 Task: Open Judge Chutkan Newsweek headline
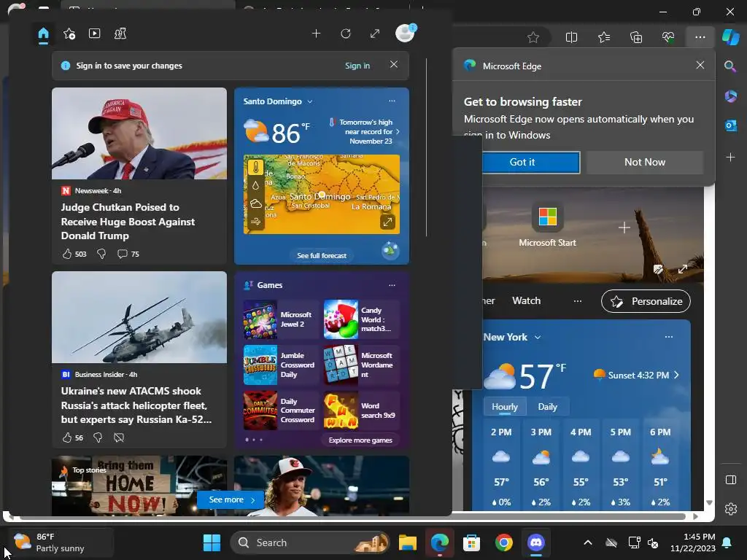coord(128,222)
